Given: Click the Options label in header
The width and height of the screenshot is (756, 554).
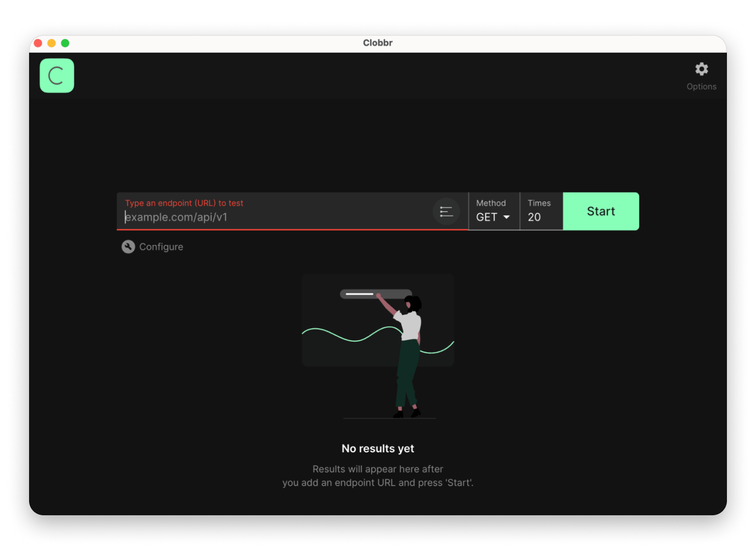Looking at the screenshot, I should point(701,87).
